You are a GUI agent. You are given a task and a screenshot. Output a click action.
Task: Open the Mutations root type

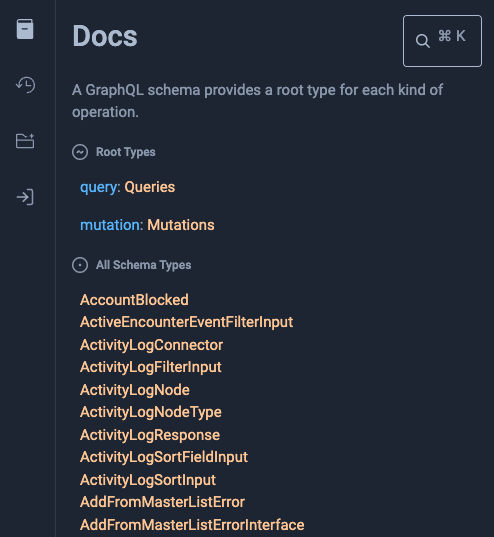181,225
